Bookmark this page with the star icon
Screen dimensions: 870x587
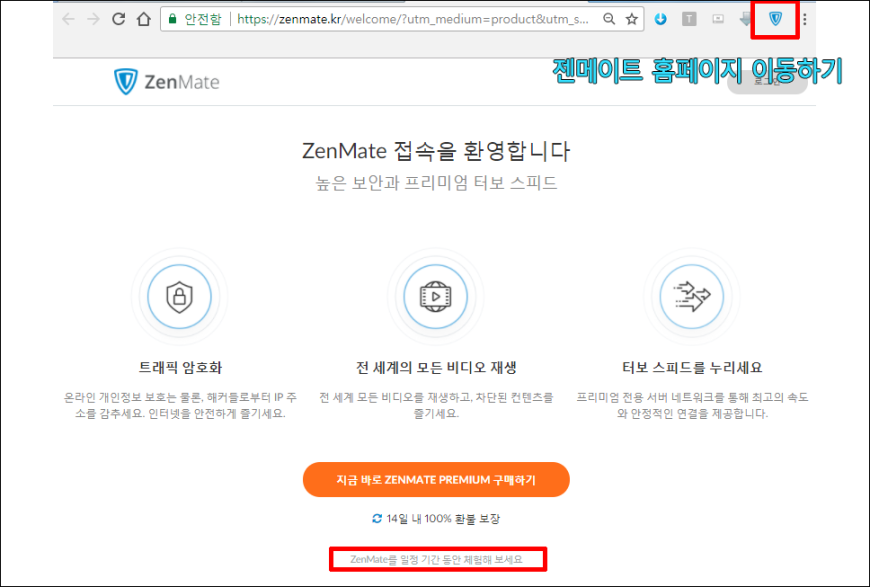click(631, 19)
